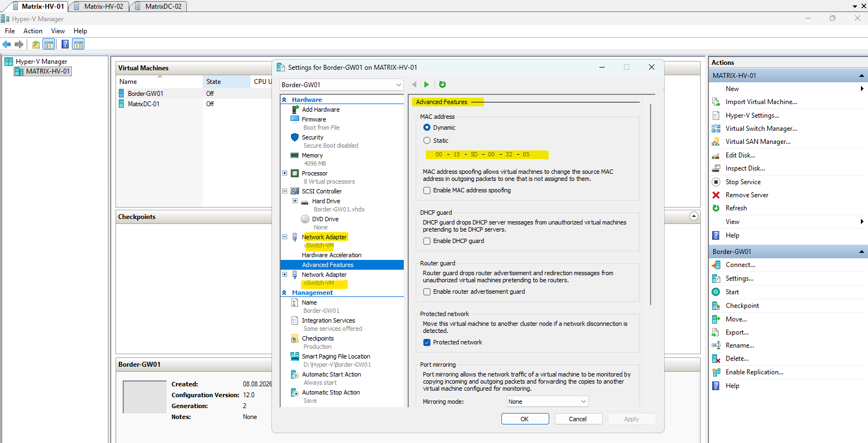This screenshot has width=868, height=443.
Task: Click Remove Server red X action
Action: click(x=716, y=195)
